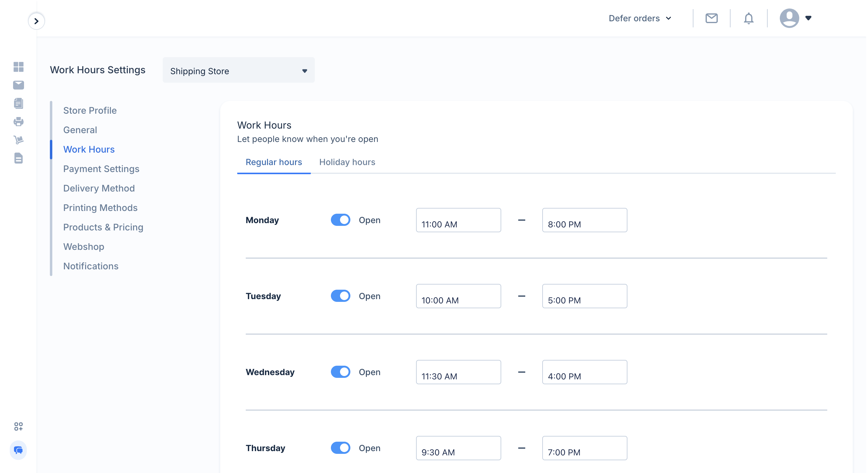Select Payment Settings in settings menu
The height and width of the screenshot is (473, 868).
tap(101, 169)
